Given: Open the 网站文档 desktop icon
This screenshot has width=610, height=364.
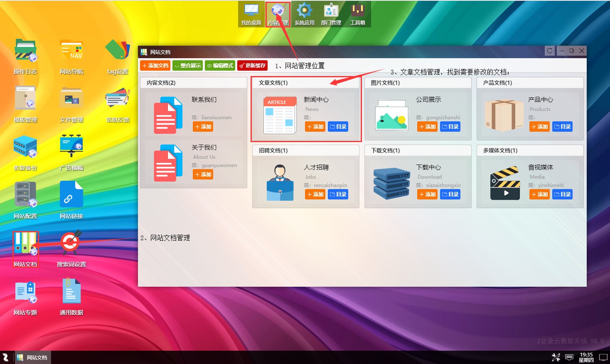Looking at the screenshot, I should tap(25, 249).
